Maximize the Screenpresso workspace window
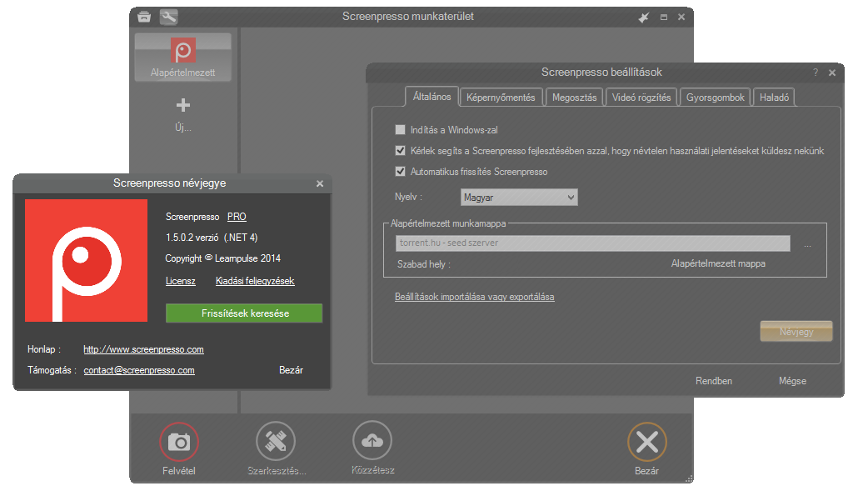868x491 pixels. pyautogui.click(x=664, y=18)
